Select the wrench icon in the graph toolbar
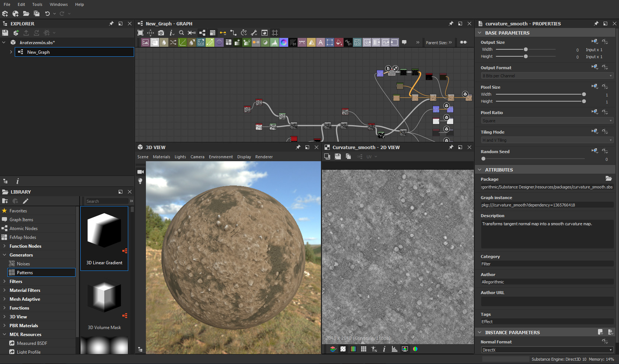 (x=254, y=33)
